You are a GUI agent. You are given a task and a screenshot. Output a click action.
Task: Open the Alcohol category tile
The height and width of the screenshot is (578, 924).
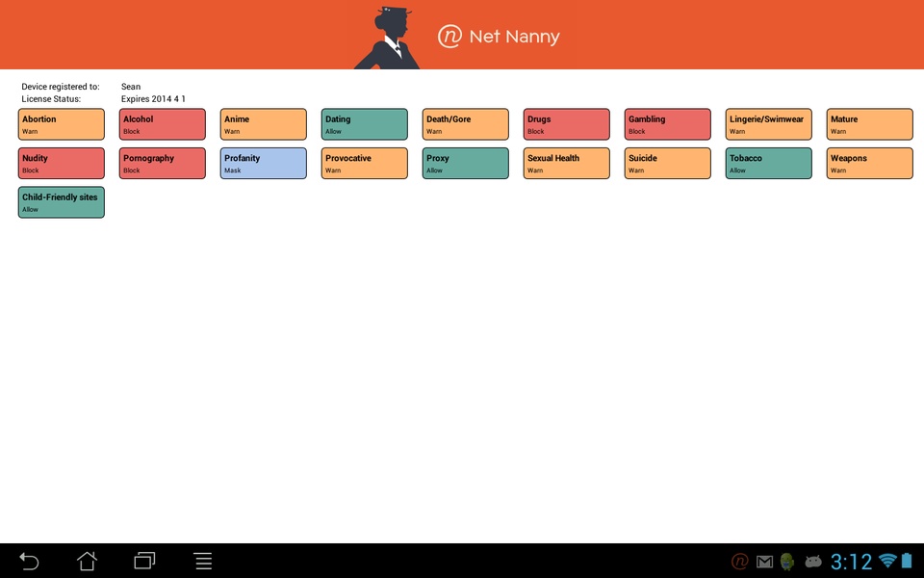coord(162,124)
